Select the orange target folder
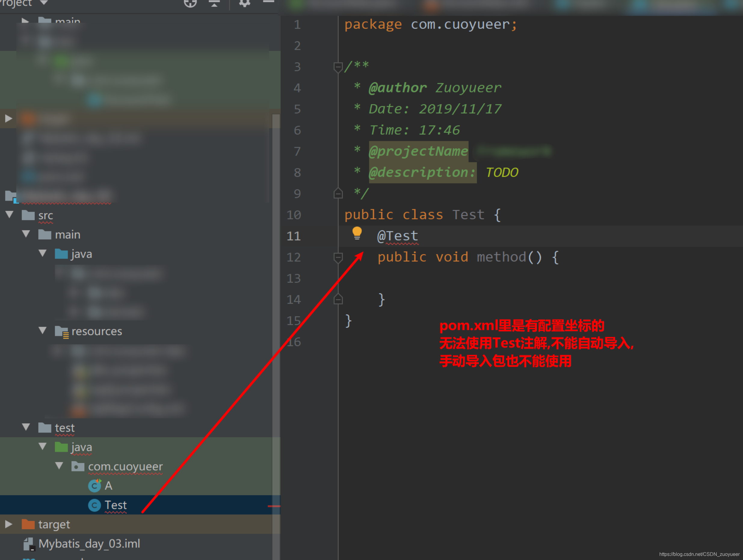 (x=54, y=525)
